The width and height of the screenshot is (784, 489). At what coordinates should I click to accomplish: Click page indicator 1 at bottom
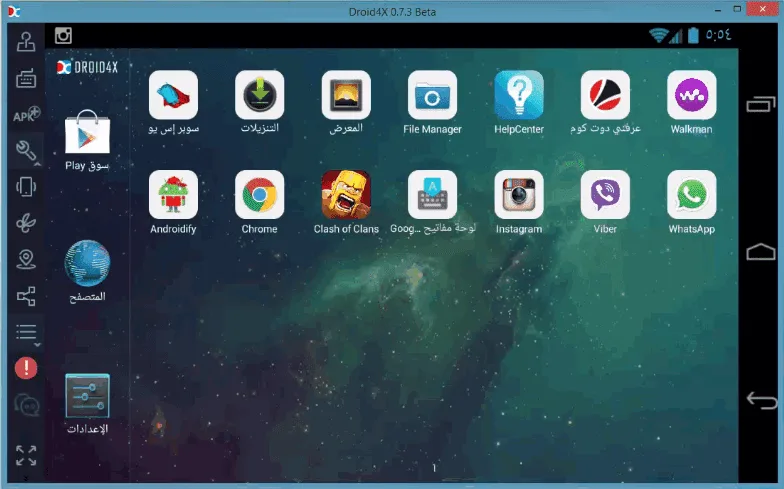point(434,468)
